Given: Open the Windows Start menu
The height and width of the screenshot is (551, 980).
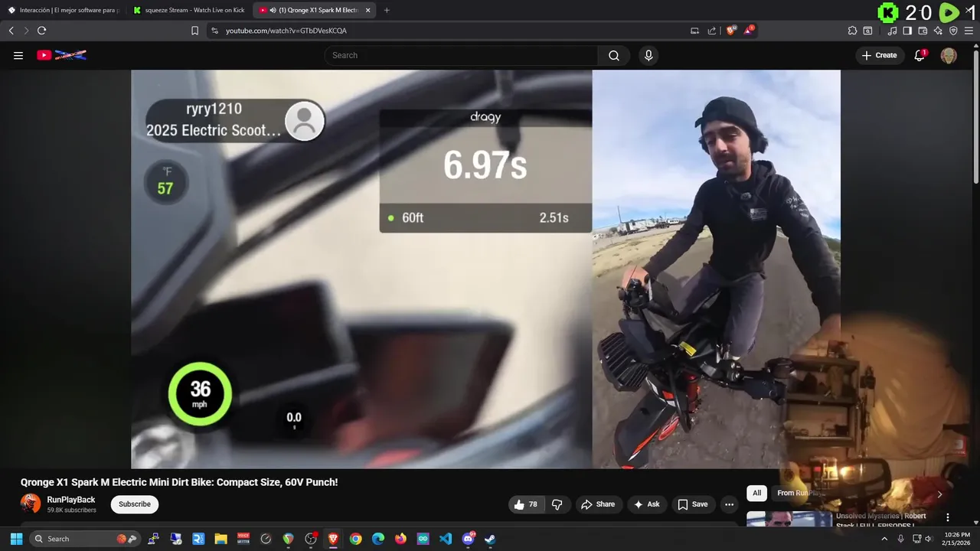Looking at the screenshot, I should 16,539.
